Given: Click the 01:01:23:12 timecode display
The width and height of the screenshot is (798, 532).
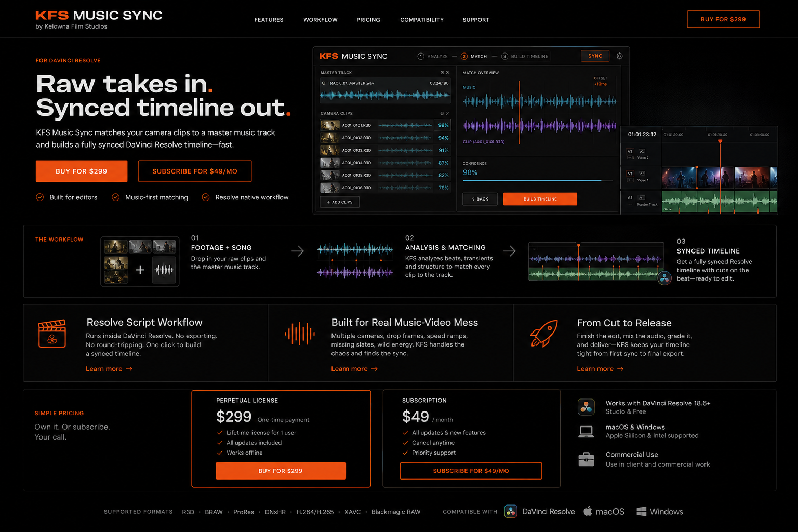Looking at the screenshot, I should tap(642, 134).
